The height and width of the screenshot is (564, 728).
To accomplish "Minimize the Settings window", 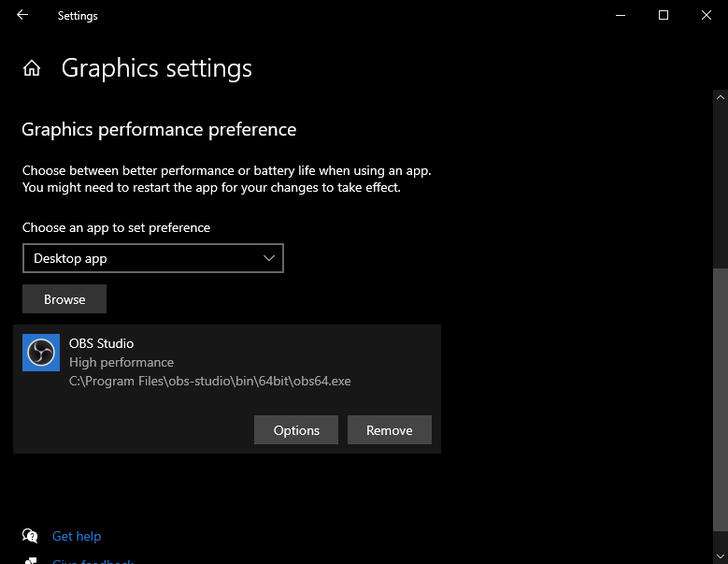I will click(x=621, y=15).
